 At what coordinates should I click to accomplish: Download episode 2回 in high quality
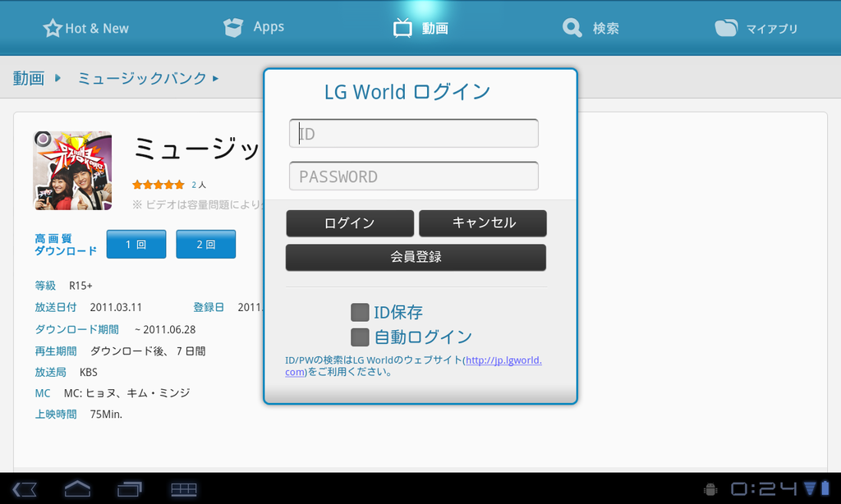(x=206, y=244)
